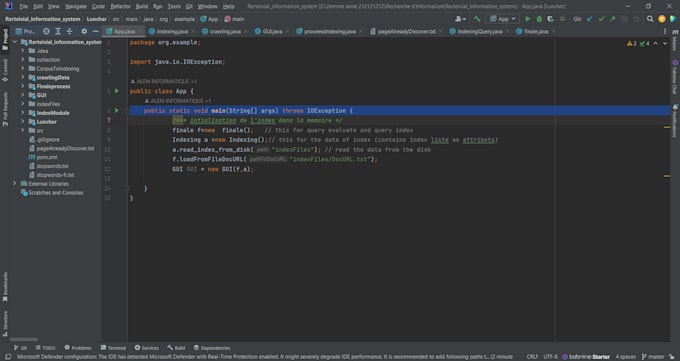The width and height of the screenshot is (680, 361).
Task: Run the App configuration with green play button
Action: click(x=528, y=19)
